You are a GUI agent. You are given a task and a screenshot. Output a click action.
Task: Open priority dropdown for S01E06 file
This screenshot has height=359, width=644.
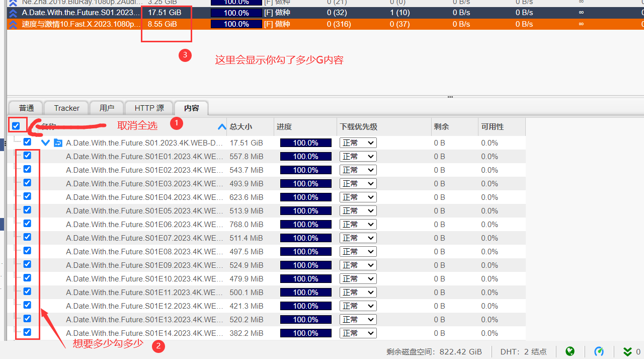[x=358, y=225]
